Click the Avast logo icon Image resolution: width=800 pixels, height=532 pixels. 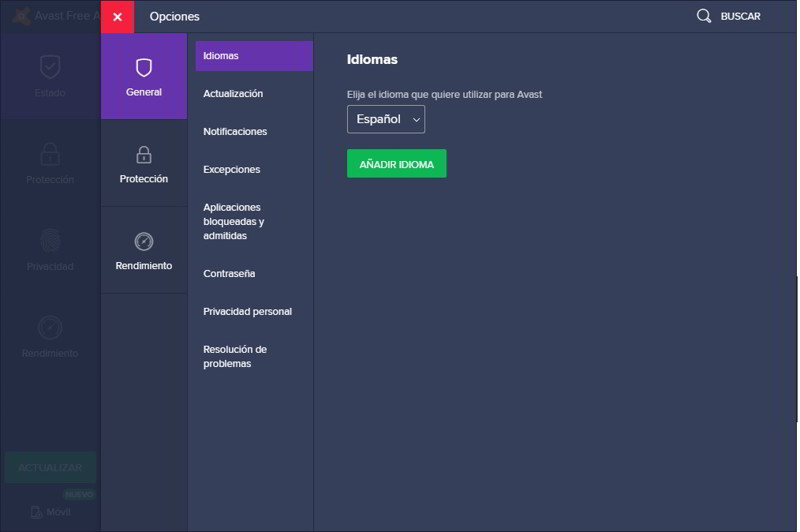(21, 16)
